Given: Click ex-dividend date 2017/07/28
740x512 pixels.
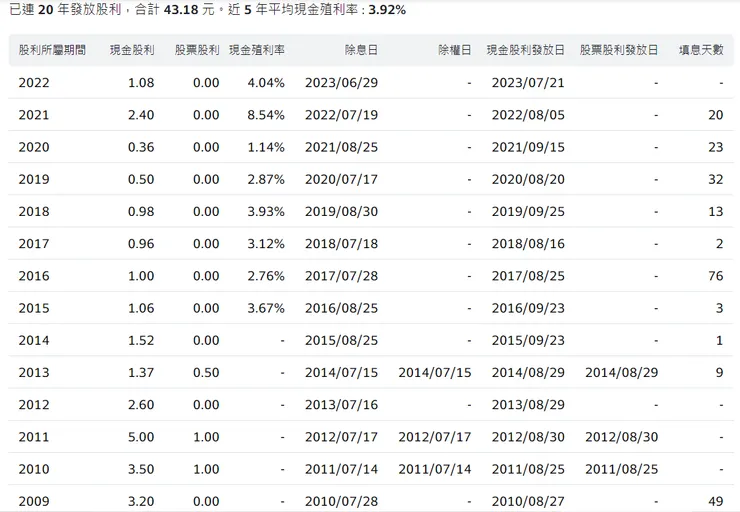Looking at the screenshot, I should (342, 276).
